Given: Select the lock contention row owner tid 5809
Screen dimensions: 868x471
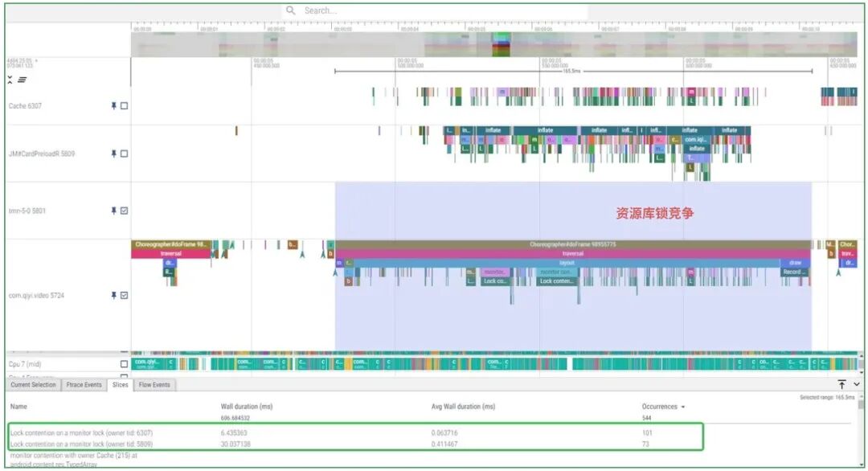Looking at the screenshot, I should 355,444.
